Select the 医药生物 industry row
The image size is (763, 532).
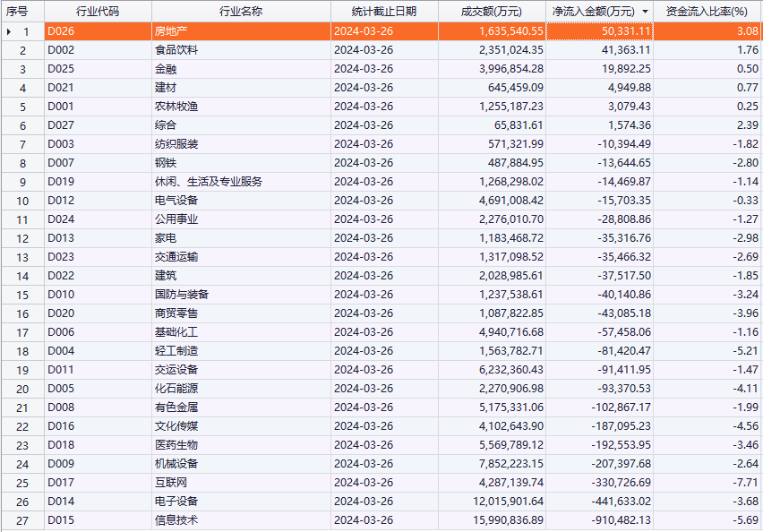[x=176, y=445]
